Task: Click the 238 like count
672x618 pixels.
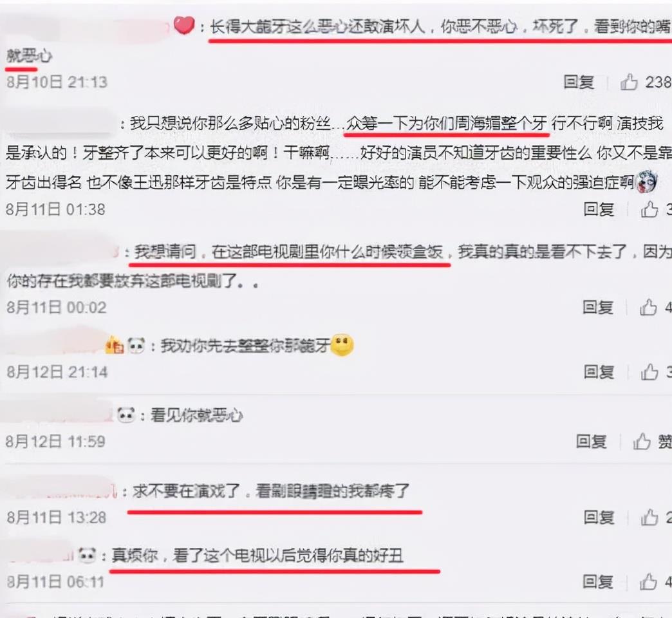Action: [x=658, y=82]
